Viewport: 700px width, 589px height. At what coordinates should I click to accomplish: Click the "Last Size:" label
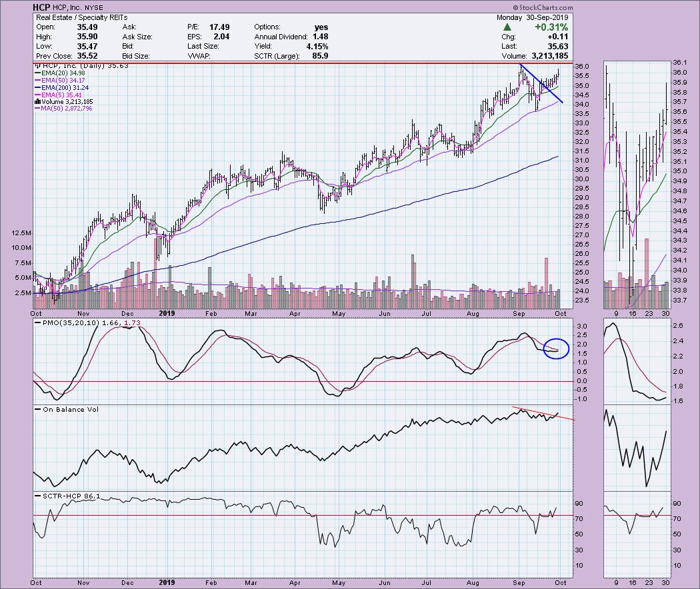pyautogui.click(x=203, y=47)
